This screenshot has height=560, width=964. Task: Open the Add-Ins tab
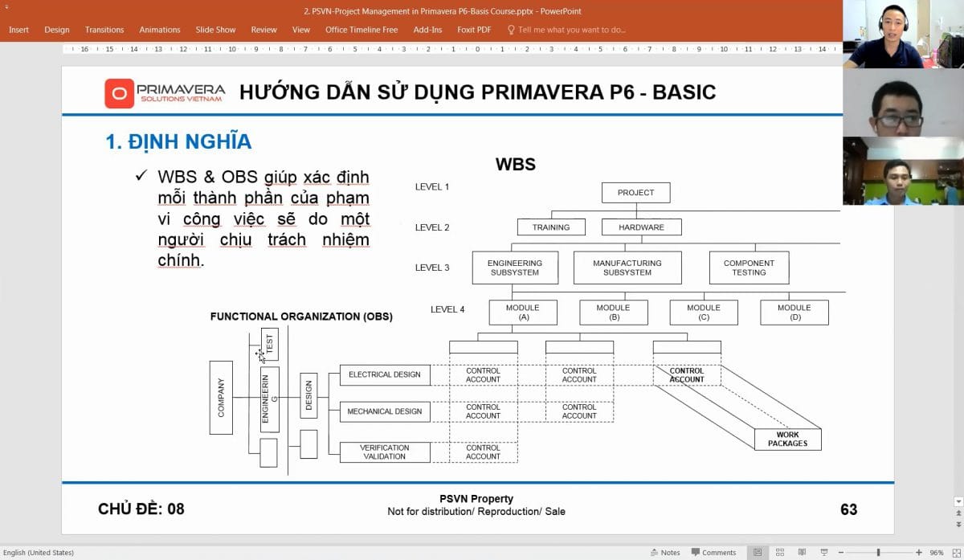click(427, 30)
